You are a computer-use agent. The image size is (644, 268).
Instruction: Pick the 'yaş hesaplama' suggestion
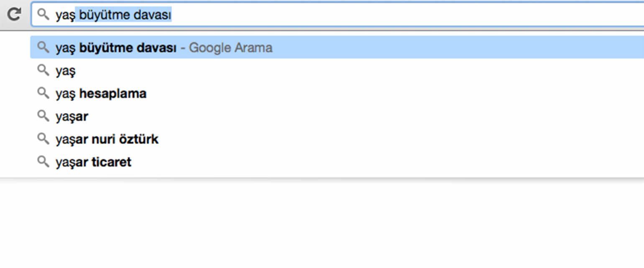click(337, 93)
